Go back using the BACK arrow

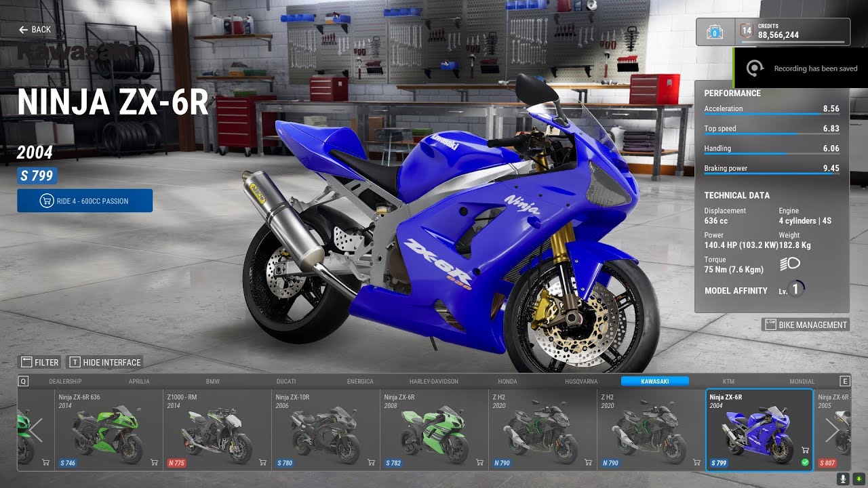point(35,30)
